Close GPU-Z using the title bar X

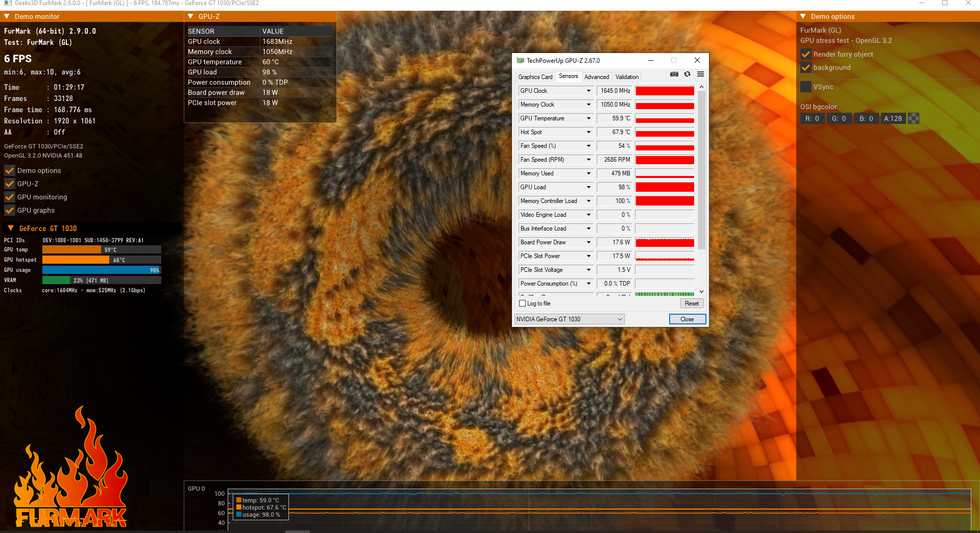pos(697,60)
